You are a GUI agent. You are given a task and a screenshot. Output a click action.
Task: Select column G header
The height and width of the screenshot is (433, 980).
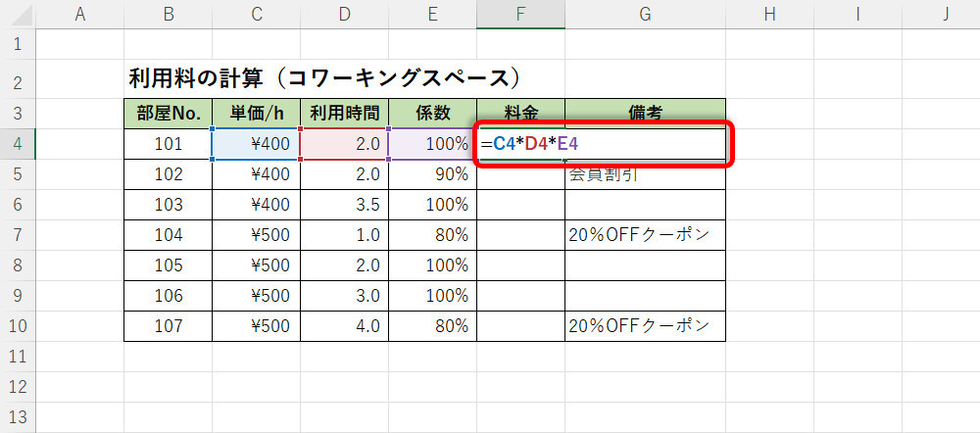(645, 15)
